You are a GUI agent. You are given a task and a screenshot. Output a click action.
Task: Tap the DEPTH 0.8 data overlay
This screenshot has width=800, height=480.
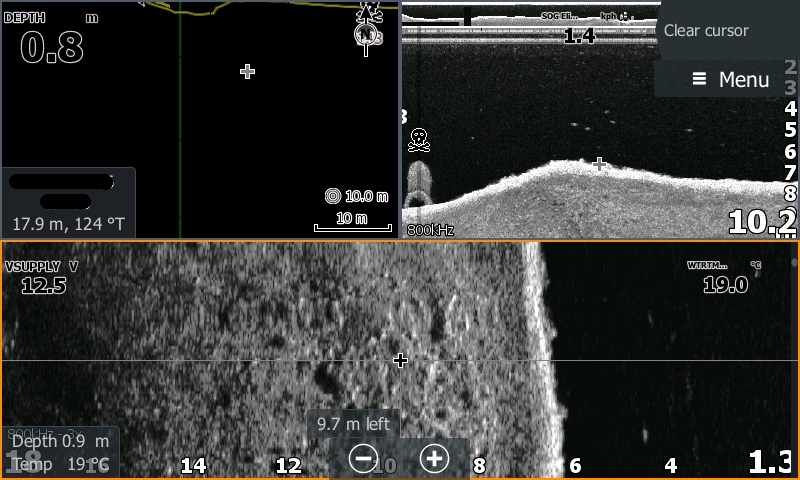(x=52, y=40)
